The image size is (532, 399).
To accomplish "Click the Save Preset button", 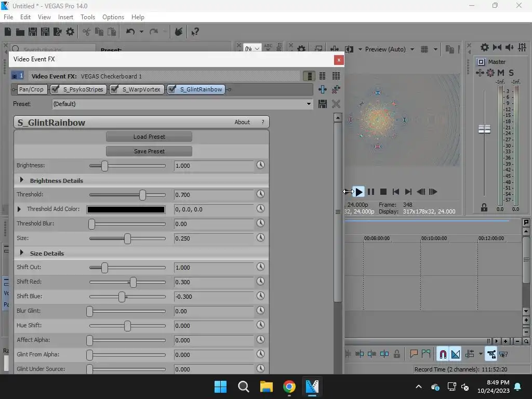I will pos(149,151).
